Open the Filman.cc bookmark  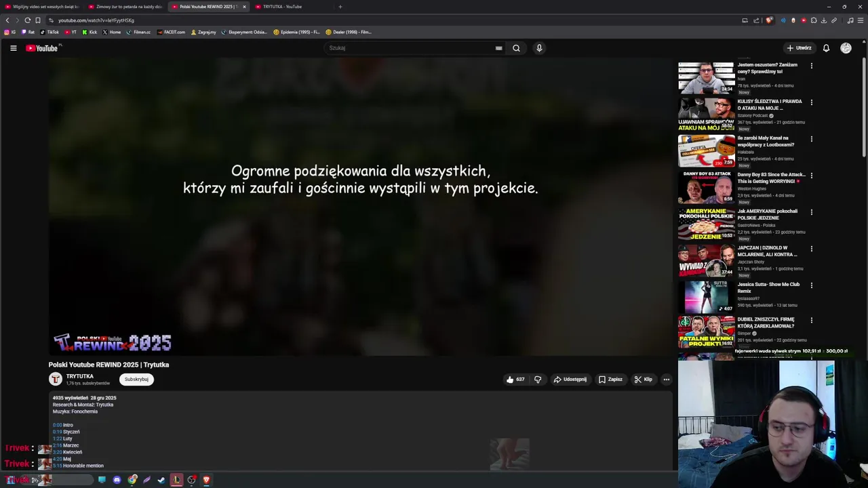point(138,32)
